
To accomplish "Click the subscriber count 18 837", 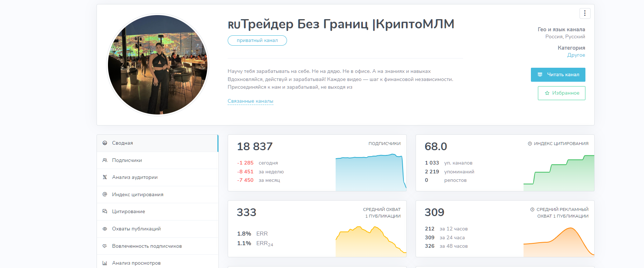I will pos(255,147).
